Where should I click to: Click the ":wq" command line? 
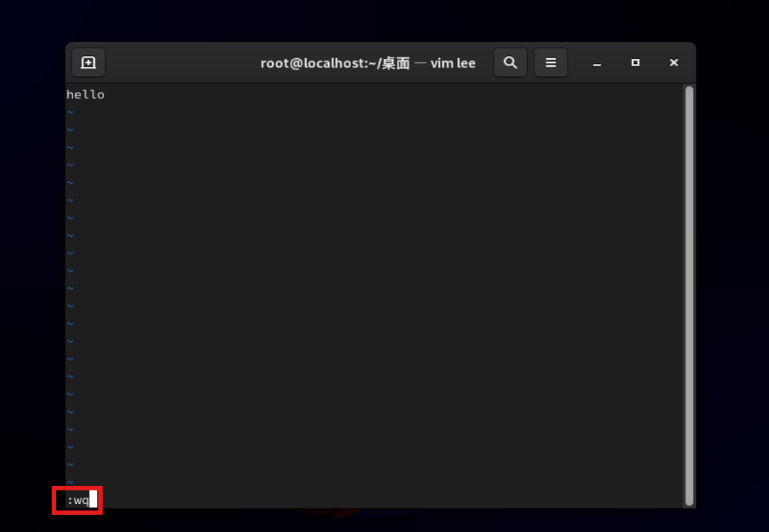(x=78, y=500)
